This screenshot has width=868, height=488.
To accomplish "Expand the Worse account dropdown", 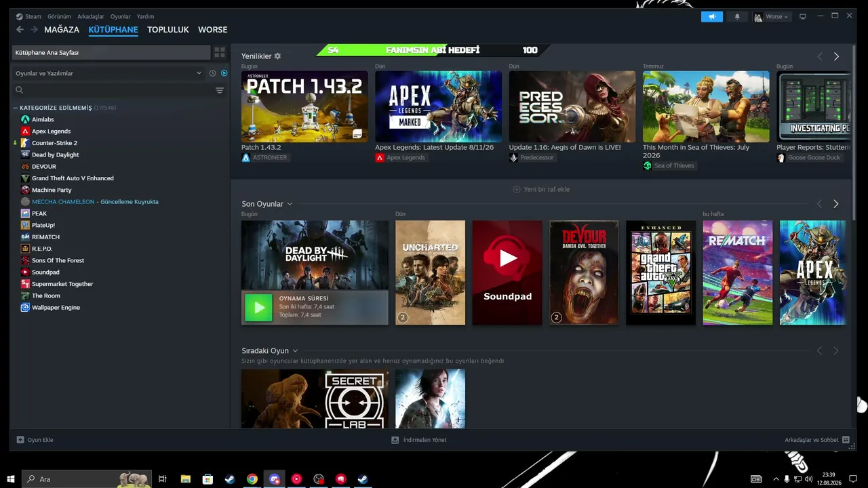I will [x=771, y=16].
